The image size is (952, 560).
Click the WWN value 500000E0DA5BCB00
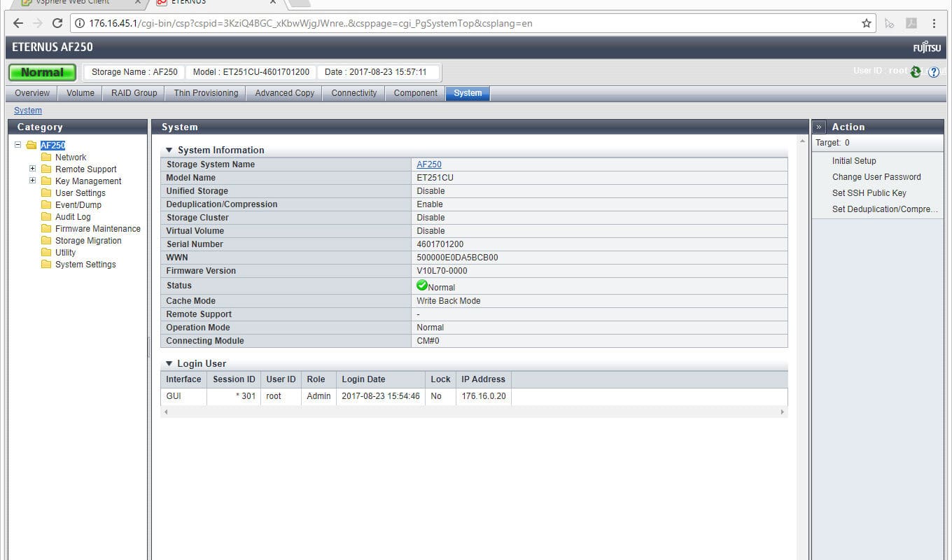[x=457, y=258]
